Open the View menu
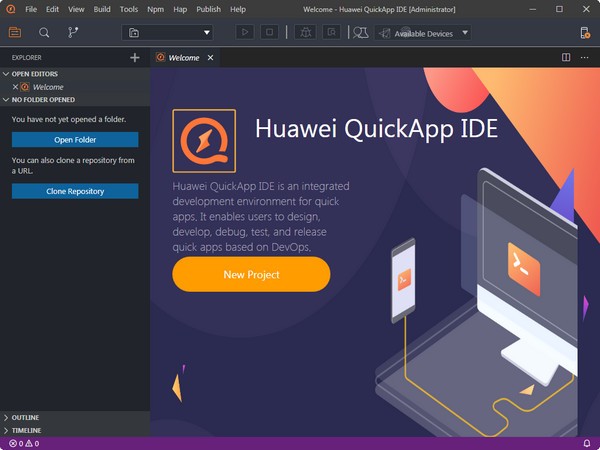 pos(76,9)
